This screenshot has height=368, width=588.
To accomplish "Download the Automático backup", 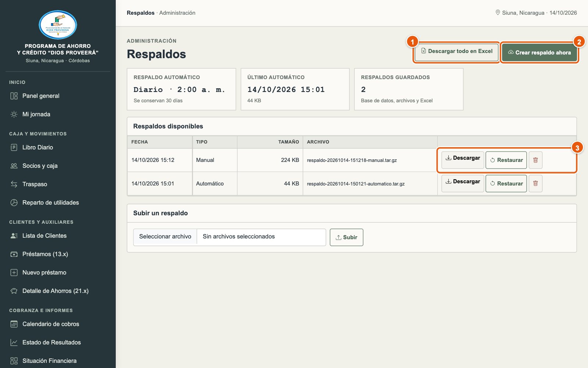I will 463,184.
